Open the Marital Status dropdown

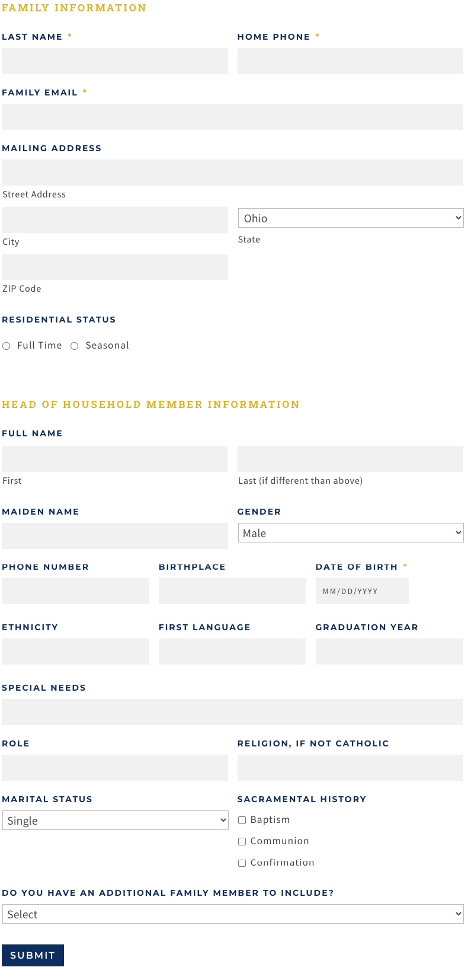click(x=116, y=821)
